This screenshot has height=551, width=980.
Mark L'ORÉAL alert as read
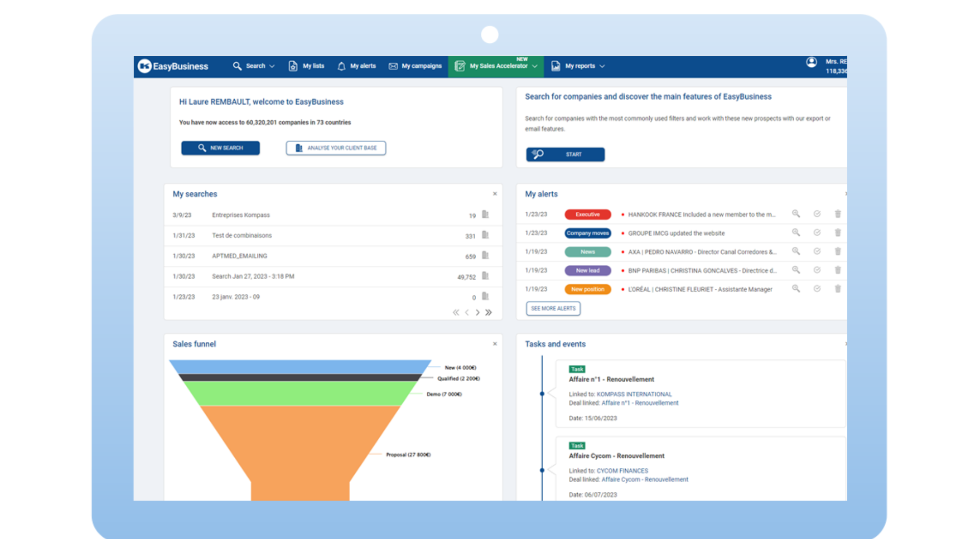pos(817,289)
